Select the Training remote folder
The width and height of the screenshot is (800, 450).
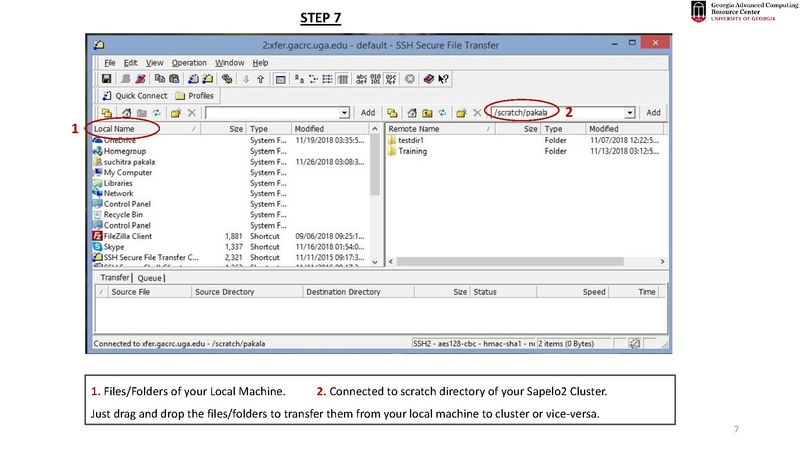412,151
